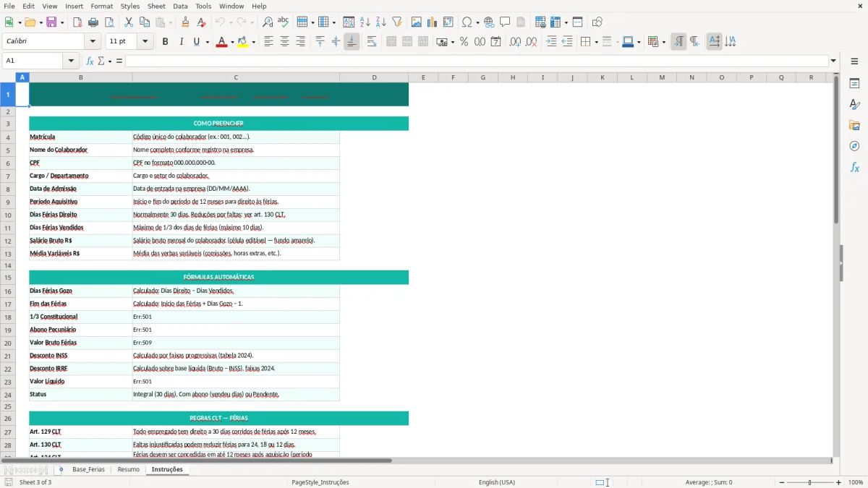Open Find & Replace icon
The height and width of the screenshot is (488, 868).
pyautogui.click(x=268, y=22)
